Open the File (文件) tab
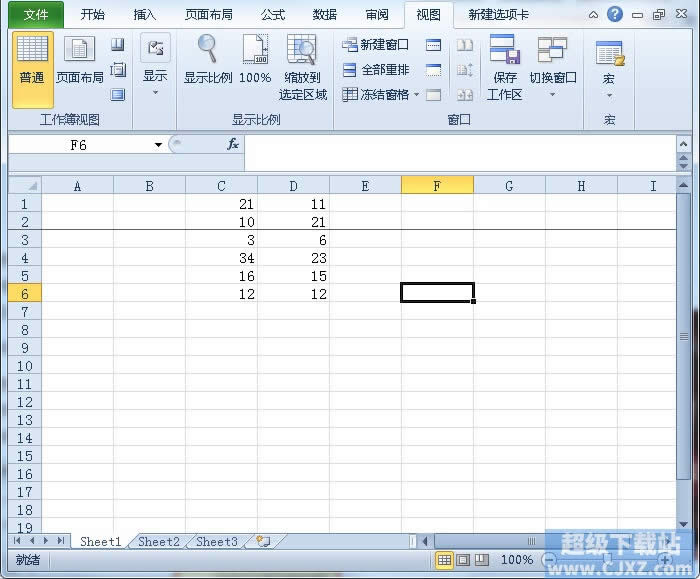This screenshot has height=579, width=700. pos(36,15)
